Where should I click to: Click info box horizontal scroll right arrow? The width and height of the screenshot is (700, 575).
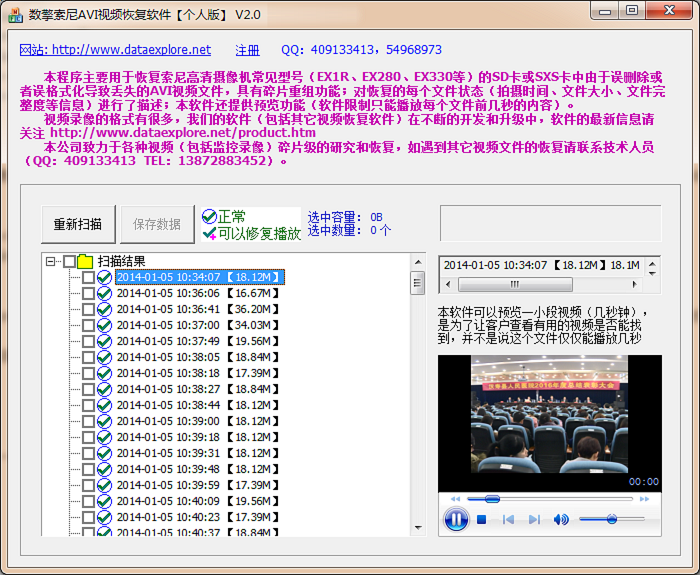click(635, 284)
